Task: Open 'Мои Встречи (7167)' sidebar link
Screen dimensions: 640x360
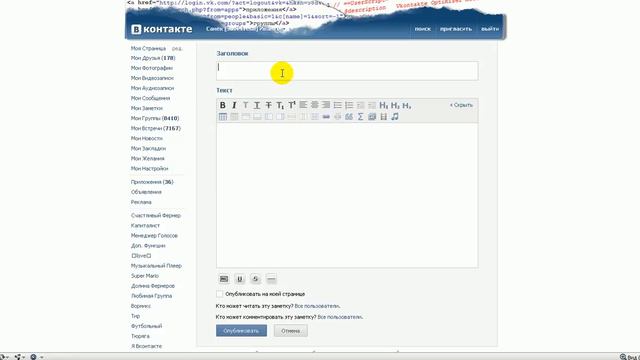Action: (x=156, y=128)
